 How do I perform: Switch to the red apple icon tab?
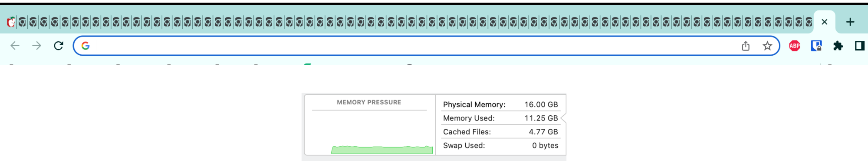11,22
